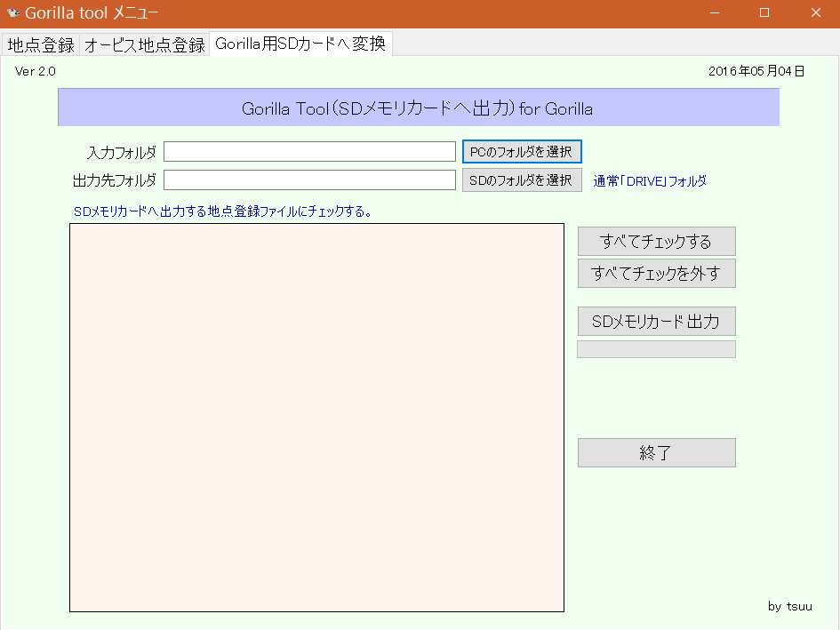
Task: Focus the 入力フォルダ text field
Action: point(309,152)
